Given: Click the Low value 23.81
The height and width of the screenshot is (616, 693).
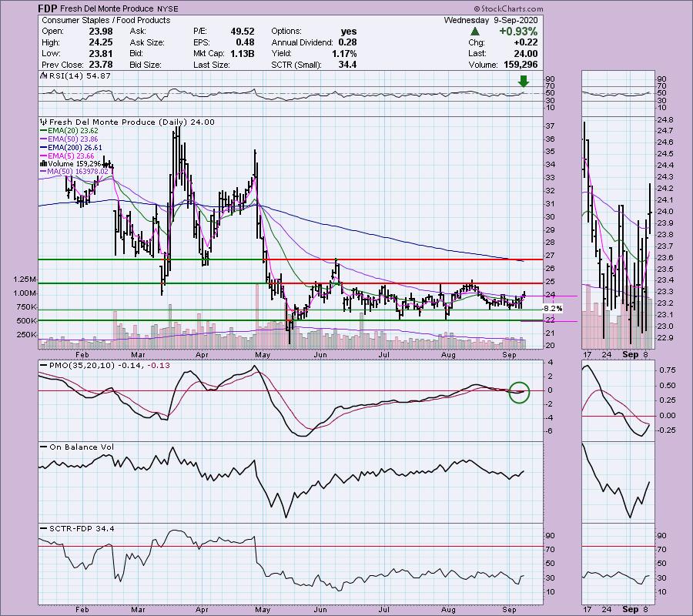Looking at the screenshot, I should (x=102, y=53).
